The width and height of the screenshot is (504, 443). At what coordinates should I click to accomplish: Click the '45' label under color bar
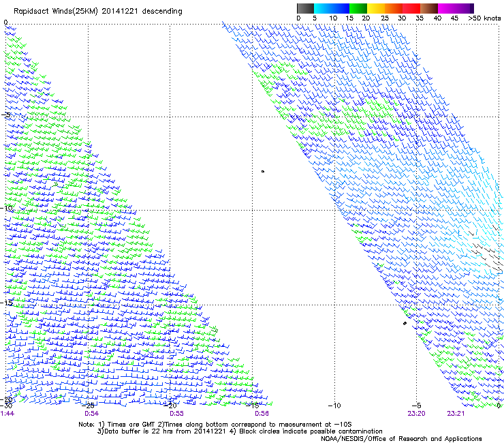coord(454,18)
